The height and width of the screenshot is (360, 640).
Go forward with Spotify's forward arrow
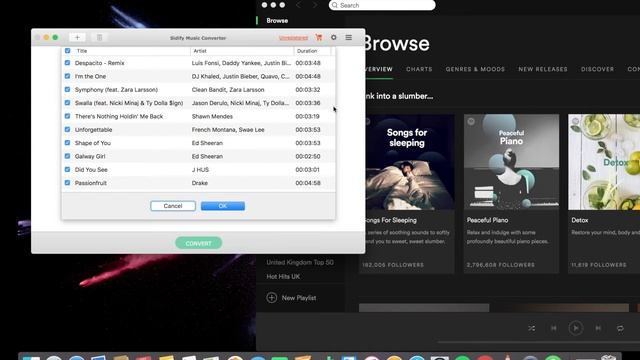315,5
